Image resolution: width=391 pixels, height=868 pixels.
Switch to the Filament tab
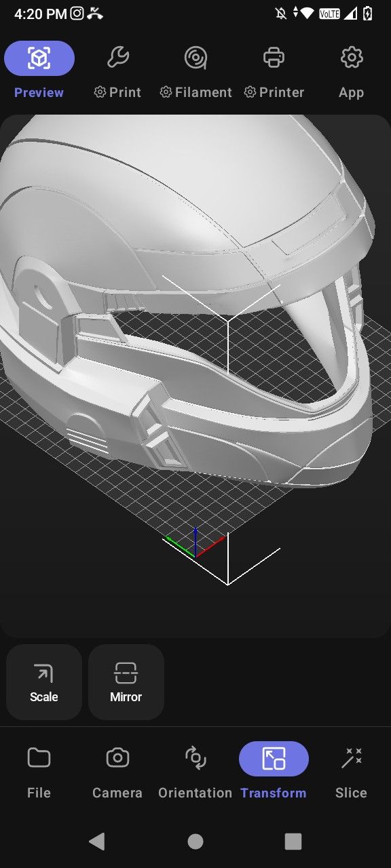point(195,71)
